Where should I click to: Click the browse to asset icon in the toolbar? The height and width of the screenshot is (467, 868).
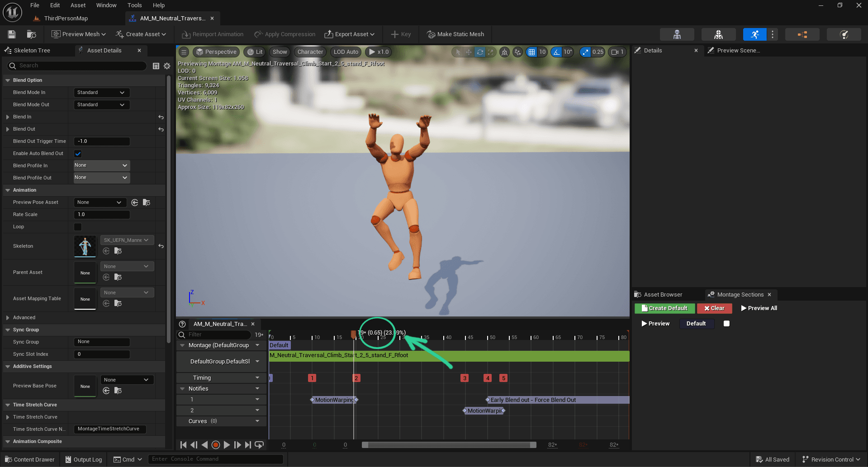[31, 34]
